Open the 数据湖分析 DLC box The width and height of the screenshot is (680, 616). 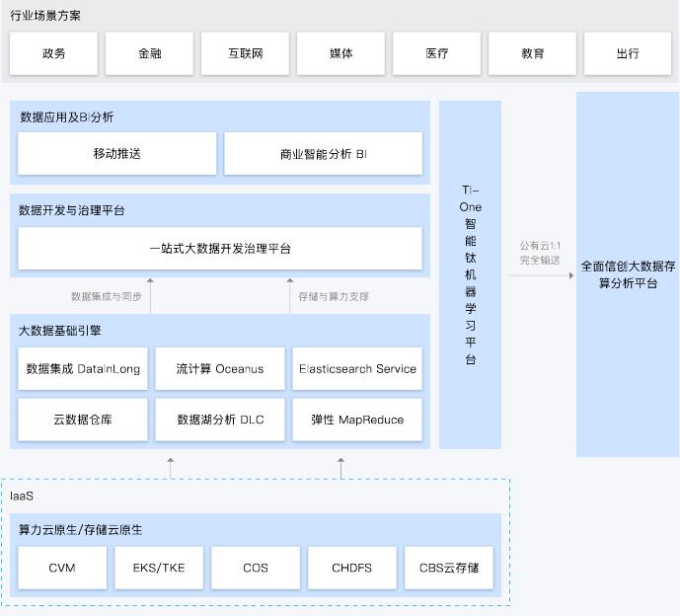(220, 420)
